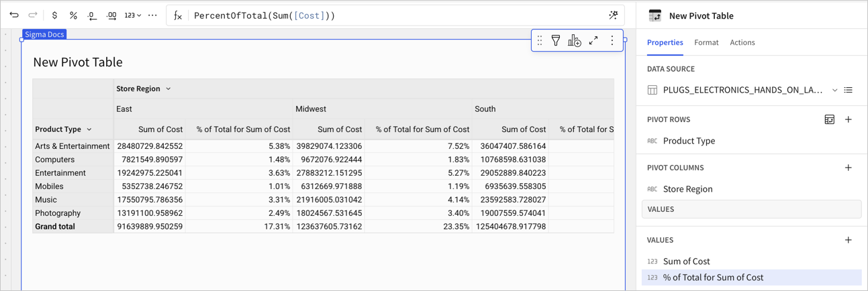Open the Product Type header dropdown

(x=89, y=129)
